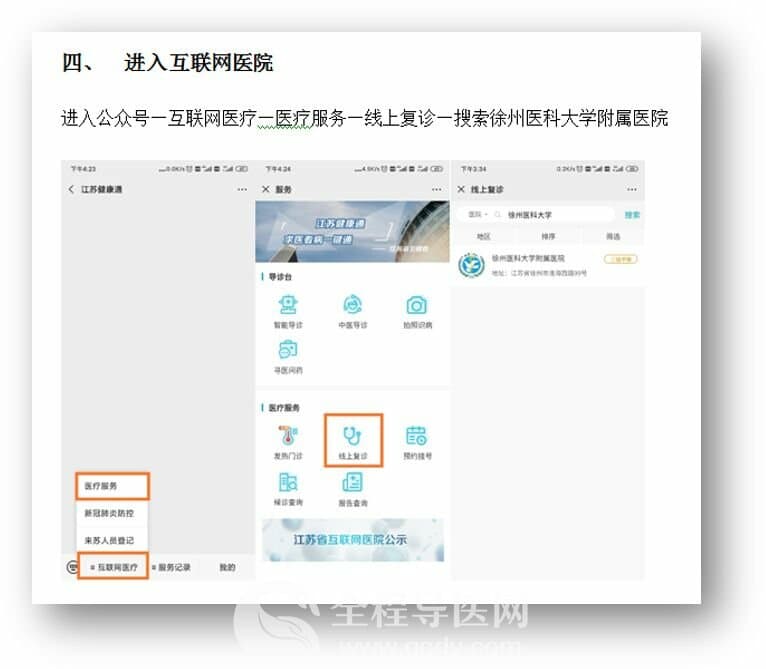Open the 地区 region filter tab
Viewport: 766px width, 669px height.
coord(484,237)
